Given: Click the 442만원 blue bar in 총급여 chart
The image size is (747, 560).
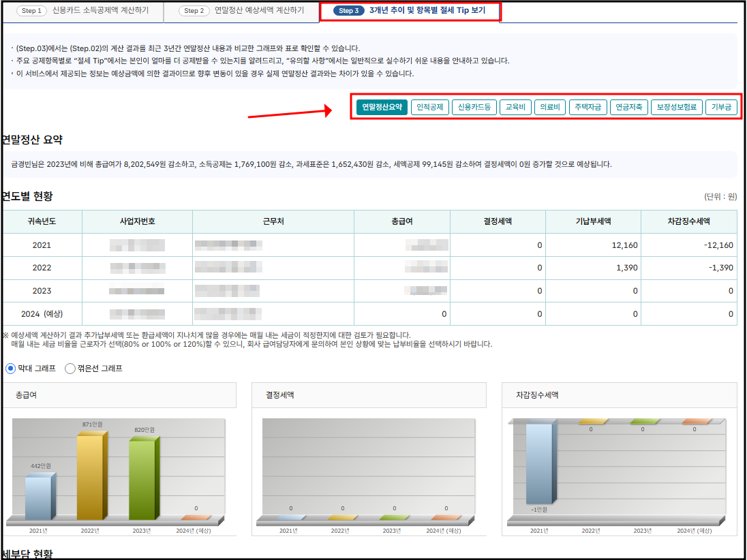Looking at the screenshot, I should click(x=39, y=497).
